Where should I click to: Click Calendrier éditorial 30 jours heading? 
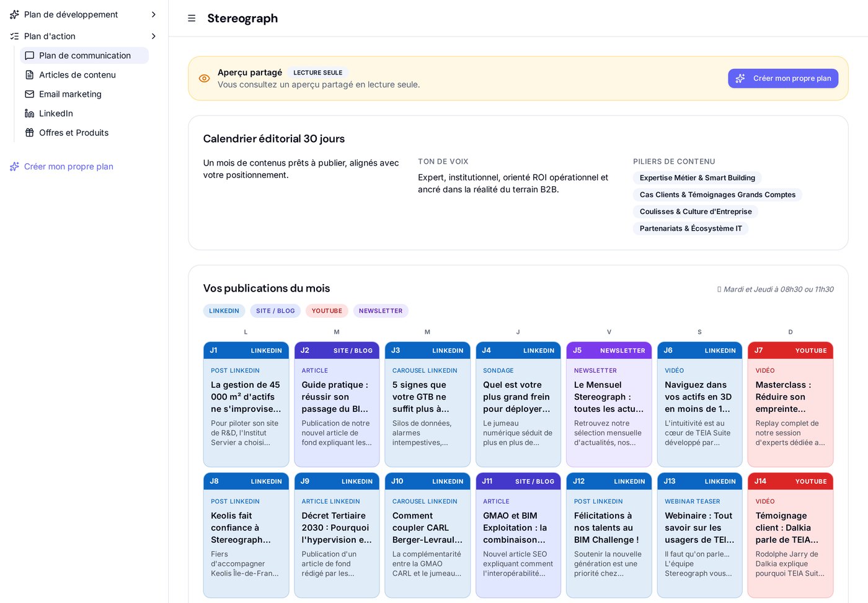(274, 139)
